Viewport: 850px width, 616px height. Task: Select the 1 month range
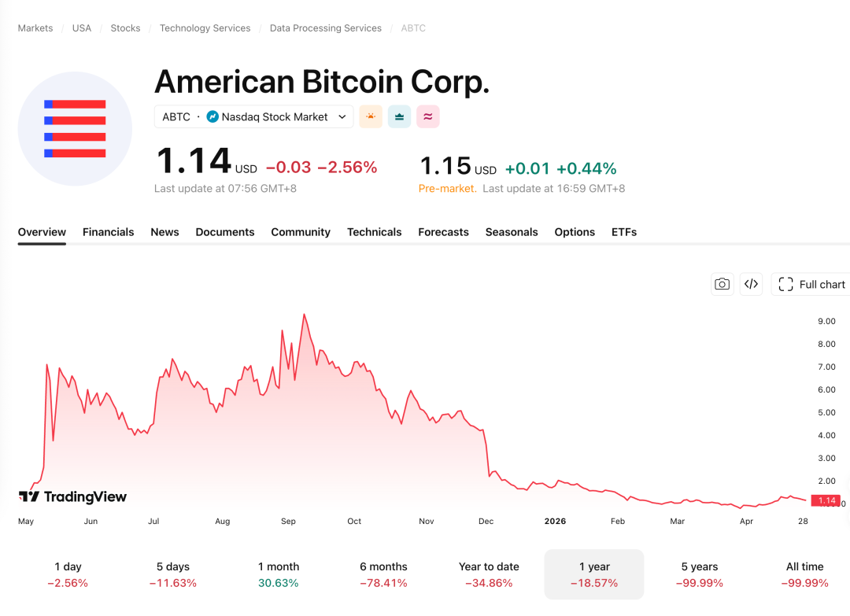279,574
